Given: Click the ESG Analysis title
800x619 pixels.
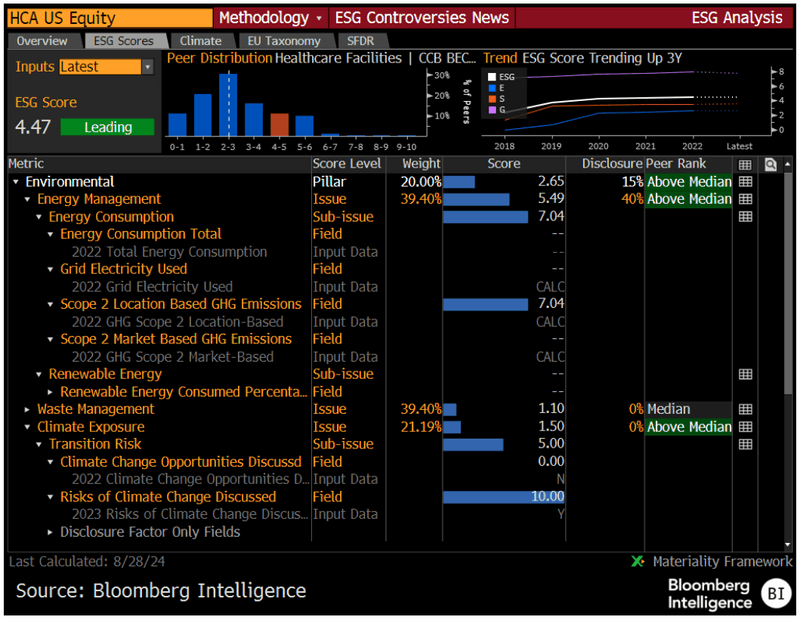Looking at the screenshot, I should tap(737, 18).
